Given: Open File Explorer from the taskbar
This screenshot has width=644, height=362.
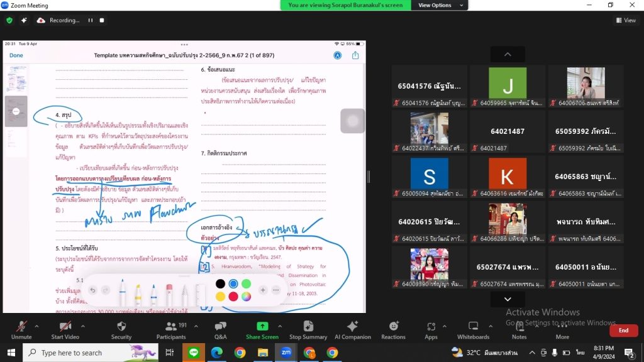Looking at the screenshot, I should click(x=263, y=353).
